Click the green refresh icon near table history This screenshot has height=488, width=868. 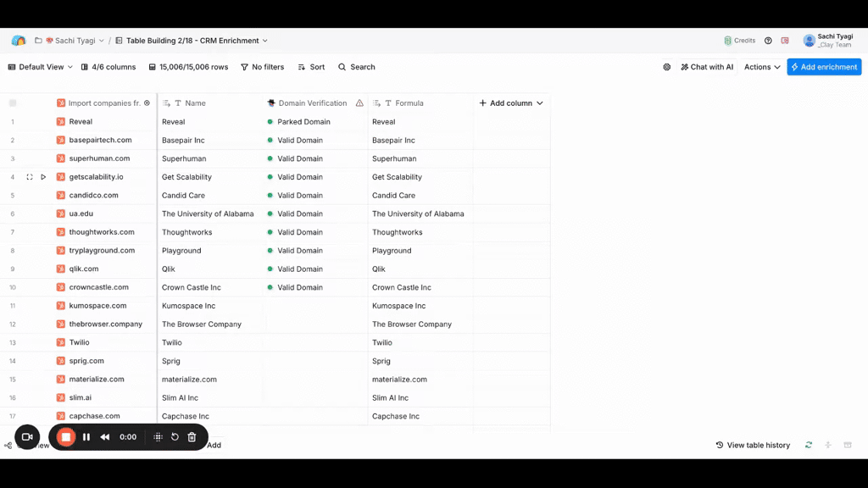coord(809,445)
